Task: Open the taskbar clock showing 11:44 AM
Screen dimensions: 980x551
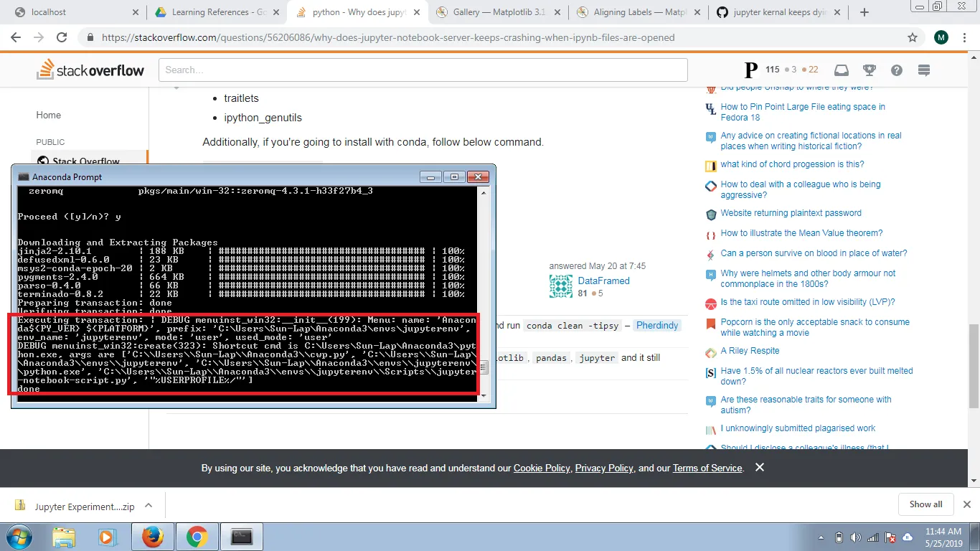Action: click(x=943, y=537)
